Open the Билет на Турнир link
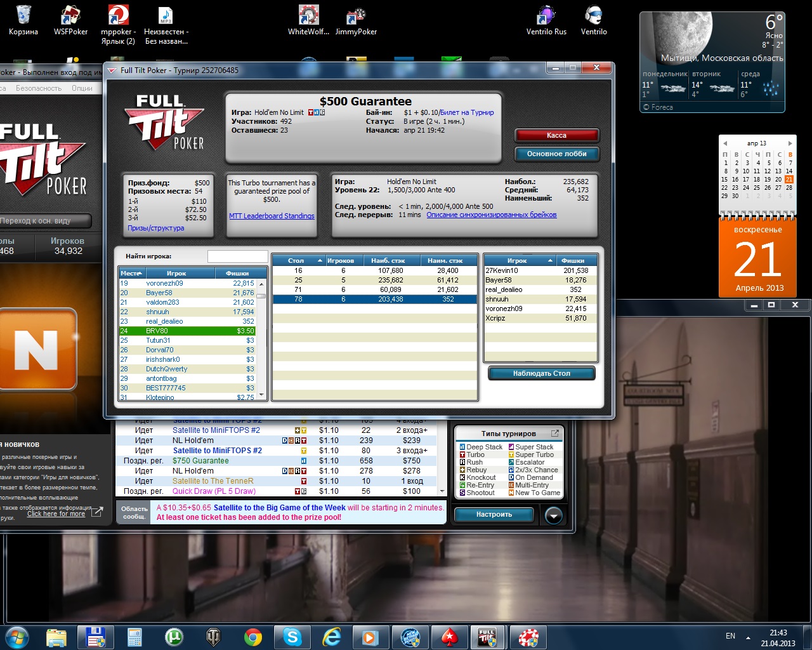812x650 pixels. coord(467,112)
